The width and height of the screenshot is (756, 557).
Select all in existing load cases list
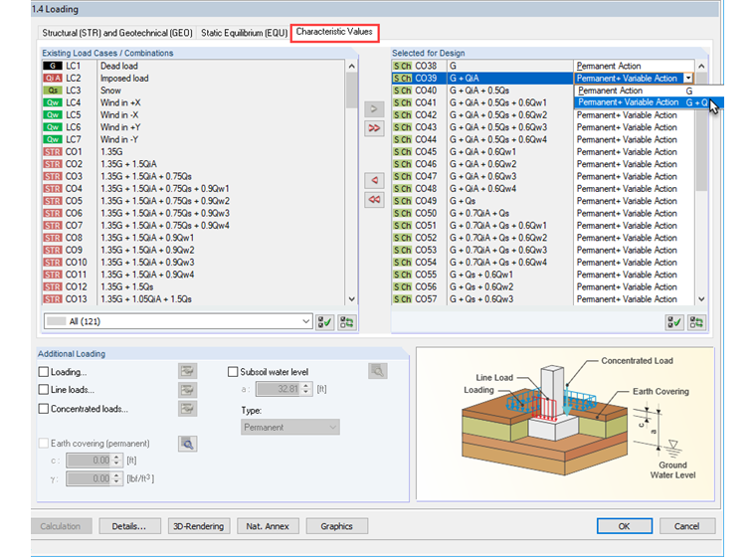325,322
